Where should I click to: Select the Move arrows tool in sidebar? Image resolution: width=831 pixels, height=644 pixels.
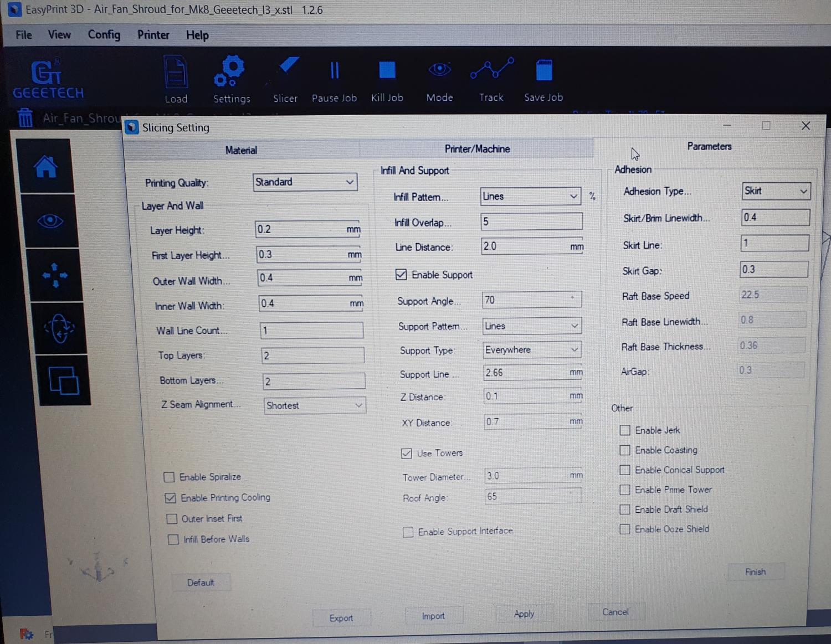[x=55, y=275]
